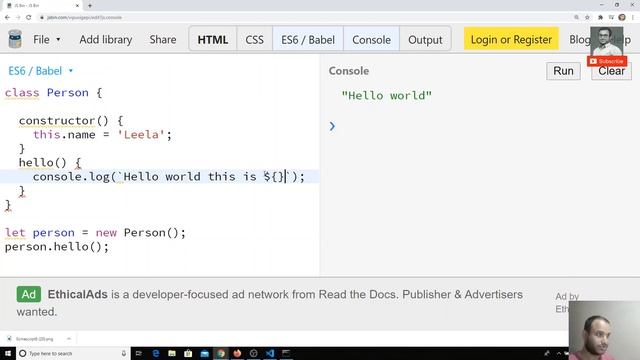Screen dimensions: 640x360
Task: Click the microphone icon in taskbar search
Action: click(124, 353)
